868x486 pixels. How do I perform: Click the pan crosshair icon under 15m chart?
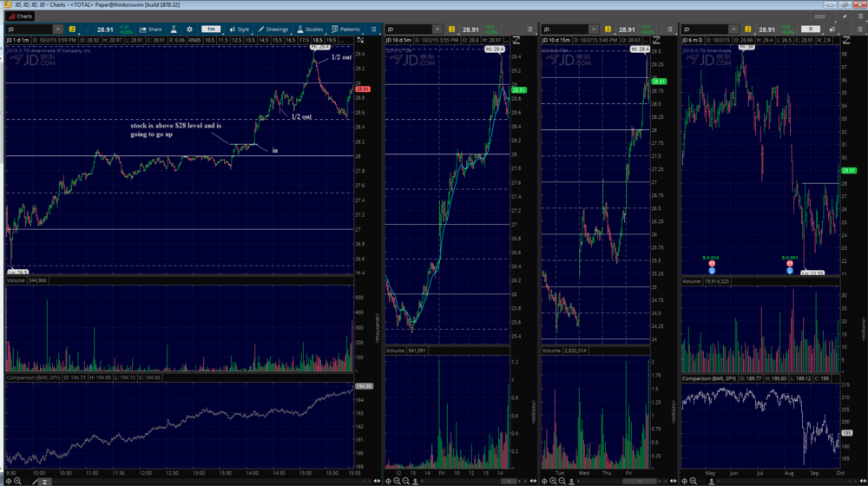544,482
